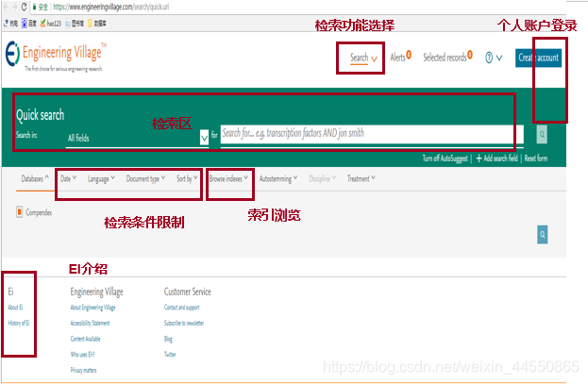Expand Browse indexes

[228, 178]
